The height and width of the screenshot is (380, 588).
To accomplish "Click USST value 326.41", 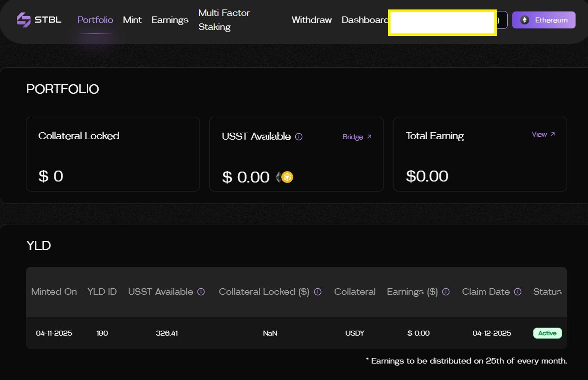I will pos(167,333).
